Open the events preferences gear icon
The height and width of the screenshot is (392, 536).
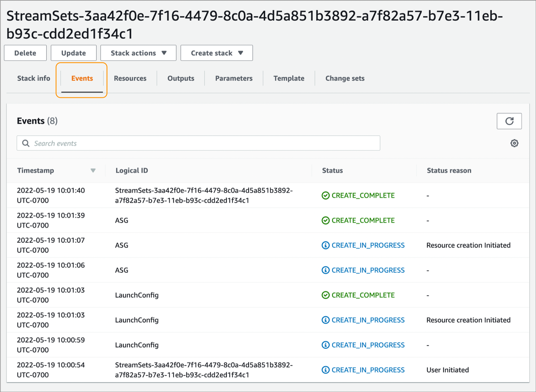(515, 143)
